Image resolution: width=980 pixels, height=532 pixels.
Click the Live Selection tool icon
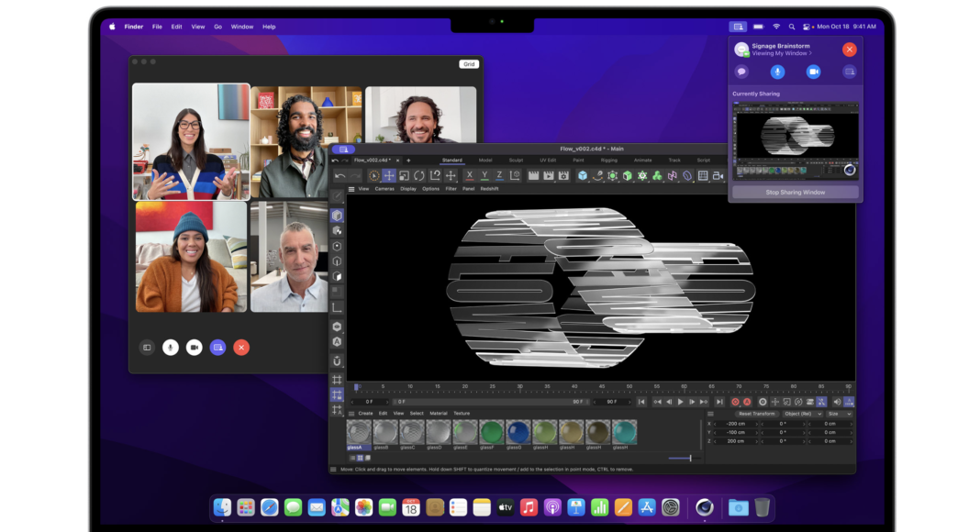point(373,176)
